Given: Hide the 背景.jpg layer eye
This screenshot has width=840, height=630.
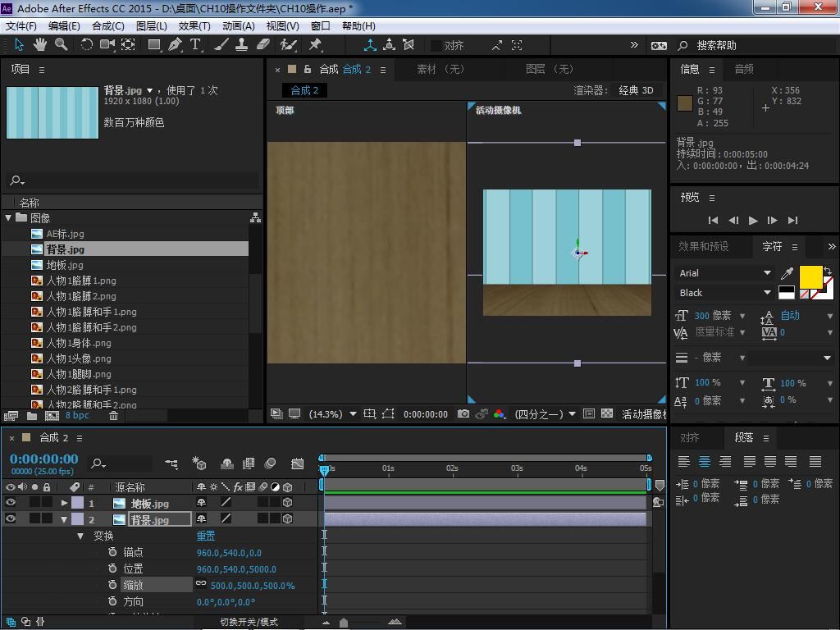Looking at the screenshot, I should point(10,518).
